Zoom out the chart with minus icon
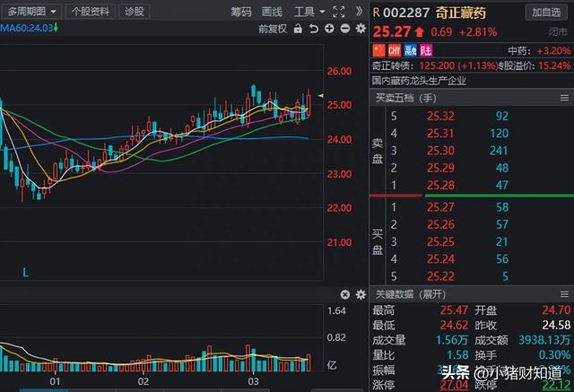Screen dimensions: 574x392 pos(344,29)
